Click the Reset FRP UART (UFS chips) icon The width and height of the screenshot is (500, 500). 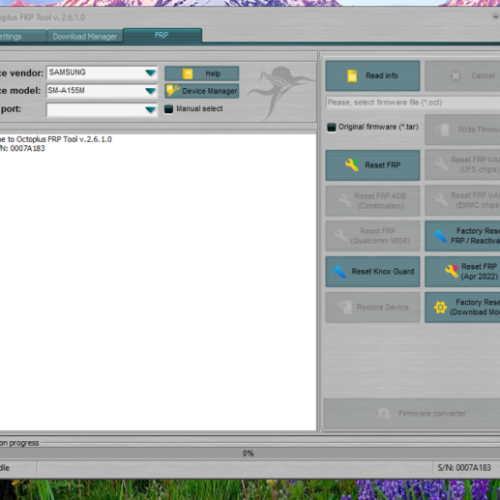441,164
